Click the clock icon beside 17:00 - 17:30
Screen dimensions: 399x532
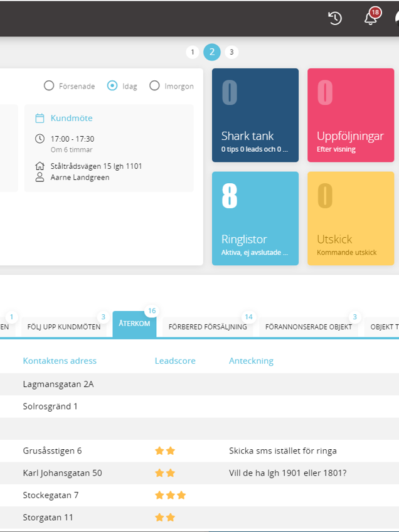pyautogui.click(x=40, y=139)
